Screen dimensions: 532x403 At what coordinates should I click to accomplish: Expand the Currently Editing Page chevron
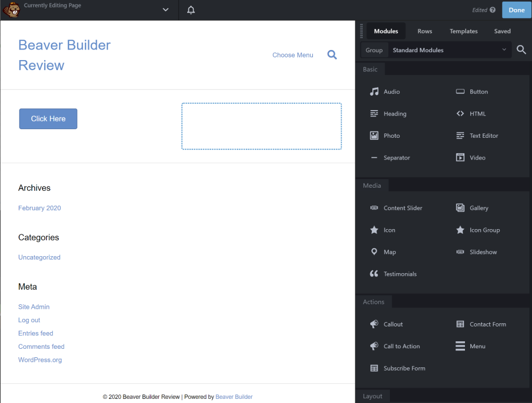(x=165, y=10)
